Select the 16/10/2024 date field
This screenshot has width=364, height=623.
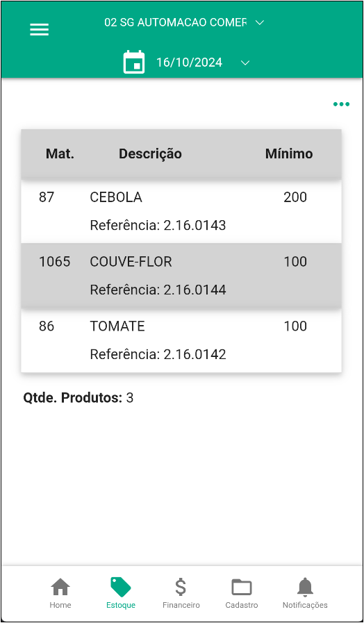point(189,63)
